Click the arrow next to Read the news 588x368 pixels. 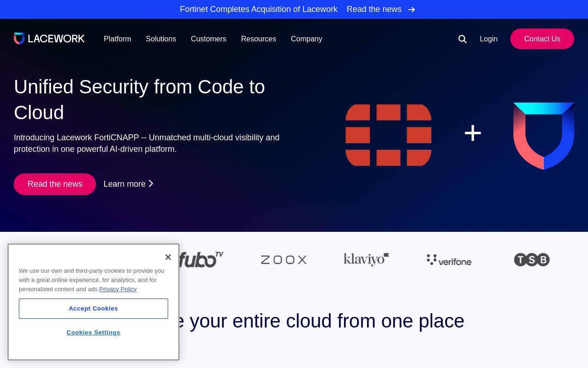point(412,9)
